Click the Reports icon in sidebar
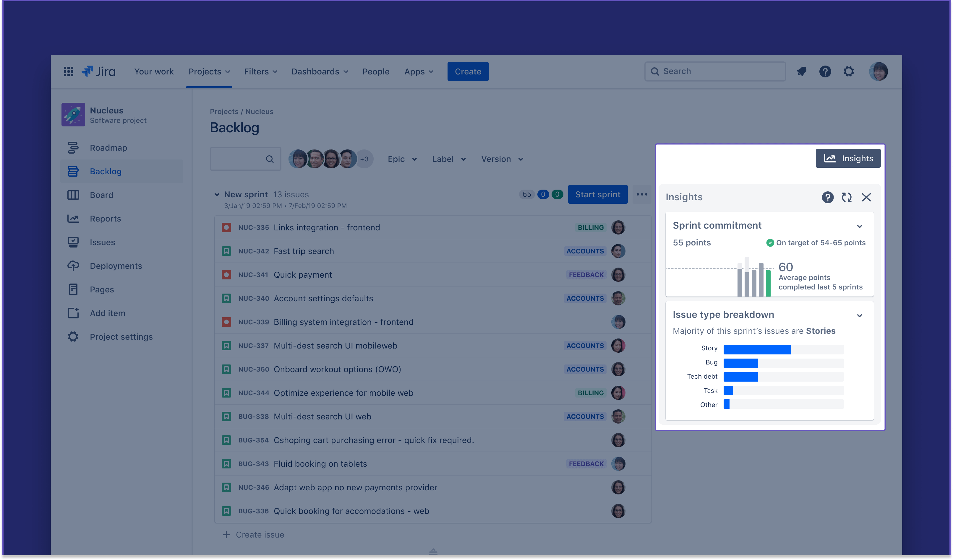This screenshot has width=953, height=560. (73, 218)
